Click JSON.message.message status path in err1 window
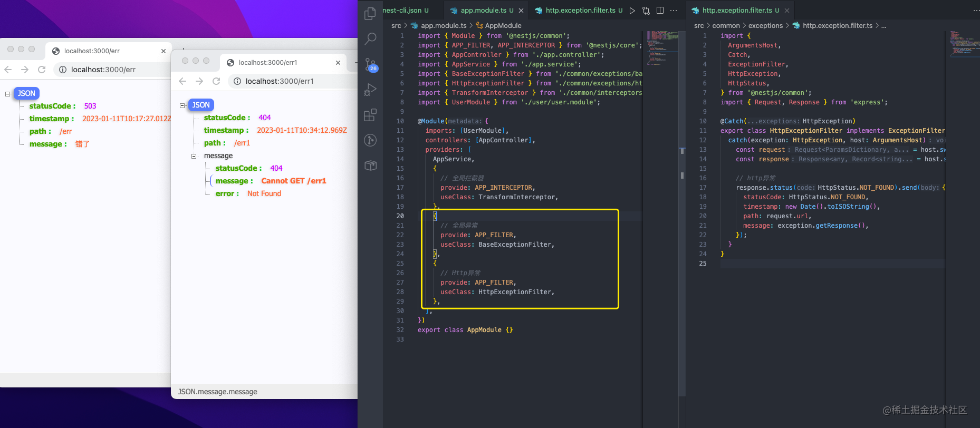 coord(217,392)
